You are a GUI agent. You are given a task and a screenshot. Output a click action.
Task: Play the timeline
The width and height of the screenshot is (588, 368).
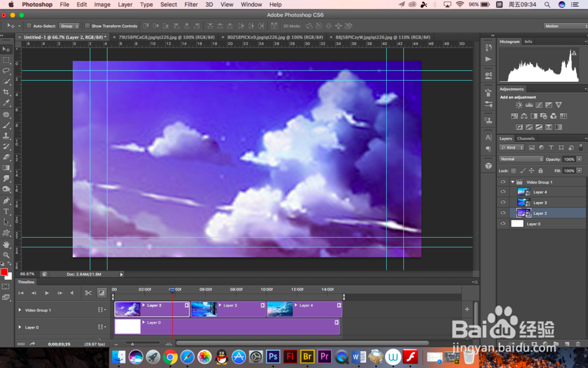(47, 293)
